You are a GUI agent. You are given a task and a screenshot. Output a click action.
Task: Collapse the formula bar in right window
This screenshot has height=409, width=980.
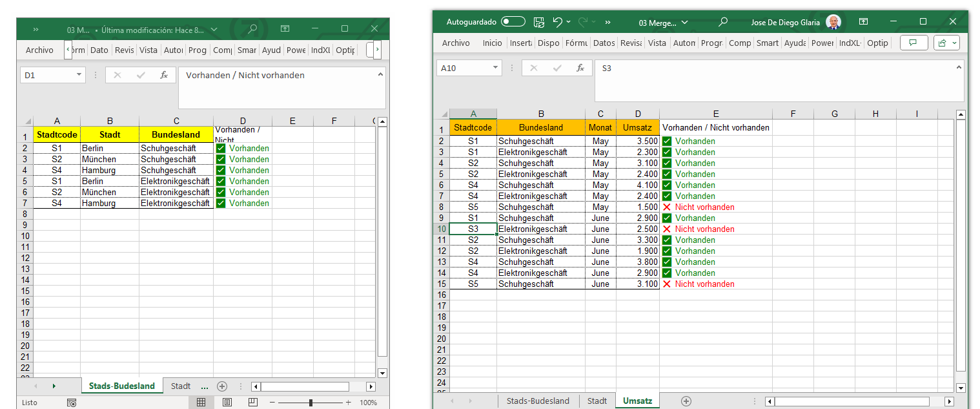tap(958, 67)
